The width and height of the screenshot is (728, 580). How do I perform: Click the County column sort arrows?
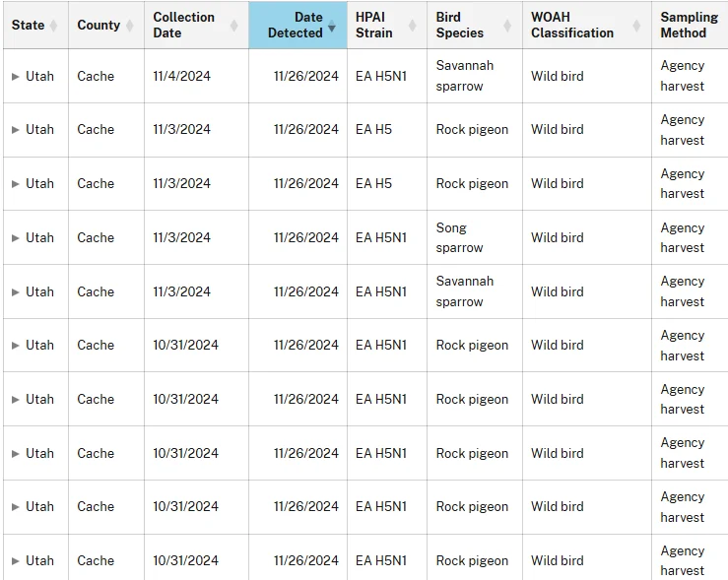tap(129, 25)
